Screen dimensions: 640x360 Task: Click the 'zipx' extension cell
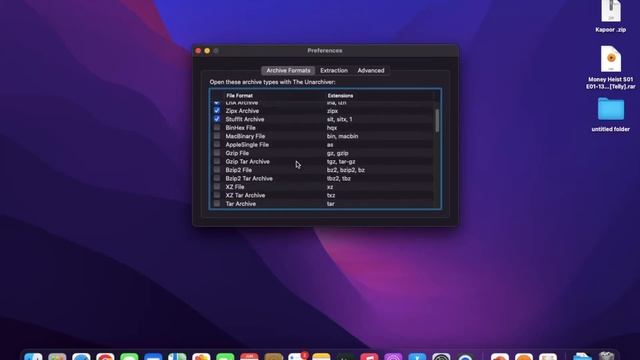(x=332, y=111)
